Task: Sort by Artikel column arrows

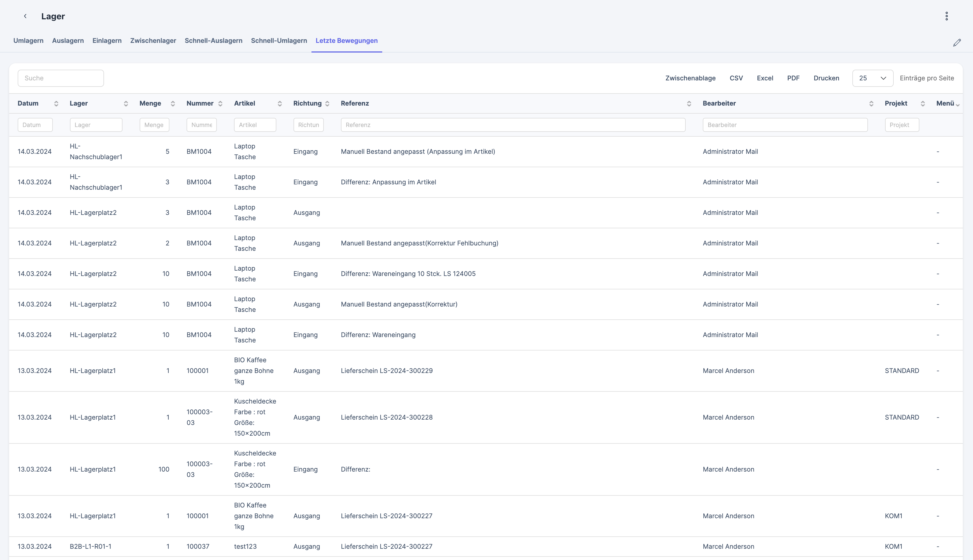Action: [x=280, y=103]
